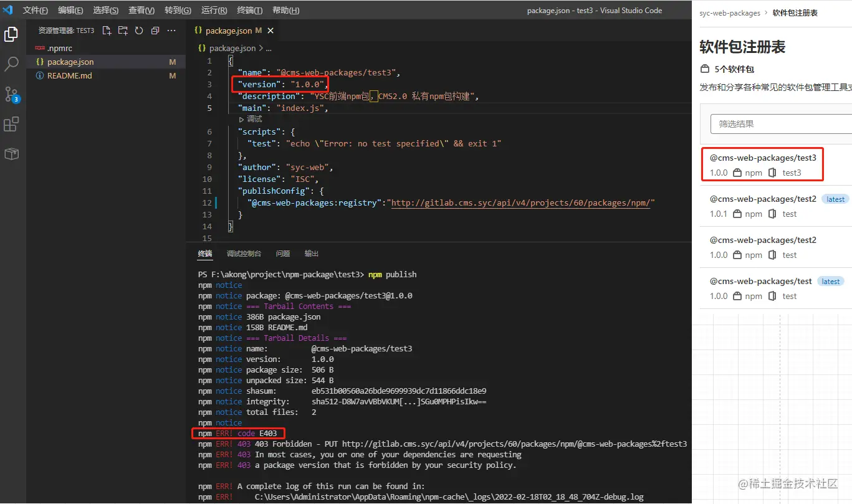Click the '软件包注册表' page heading
Image resolution: width=852 pixels, height=504 pixels.
742,47
